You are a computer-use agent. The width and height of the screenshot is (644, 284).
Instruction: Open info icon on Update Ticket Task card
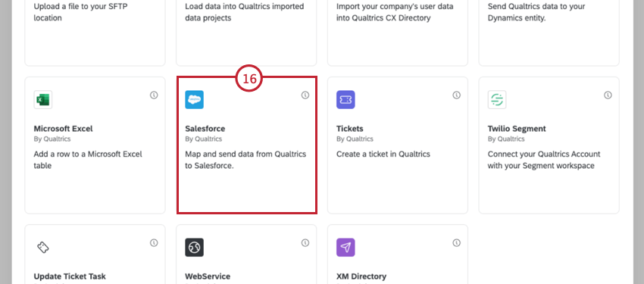pos(154,243)
